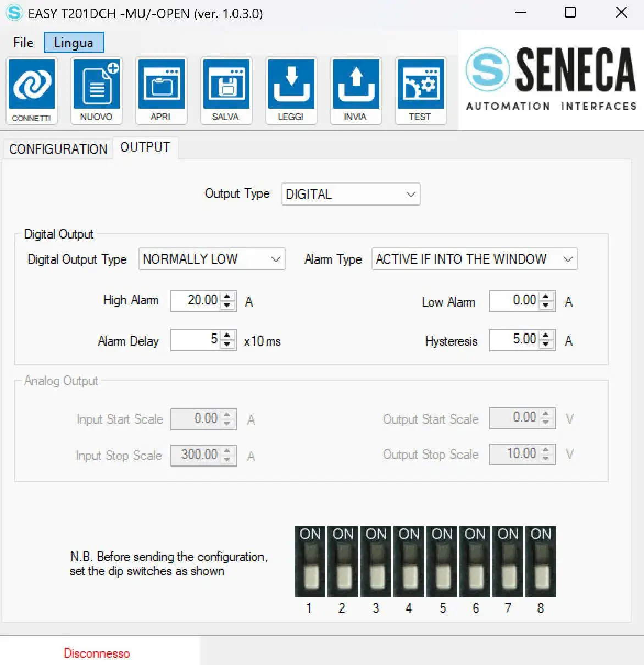Open the Lingua menu
The image size is (644, 665).
pyautogui.click(x=74, y=42)
